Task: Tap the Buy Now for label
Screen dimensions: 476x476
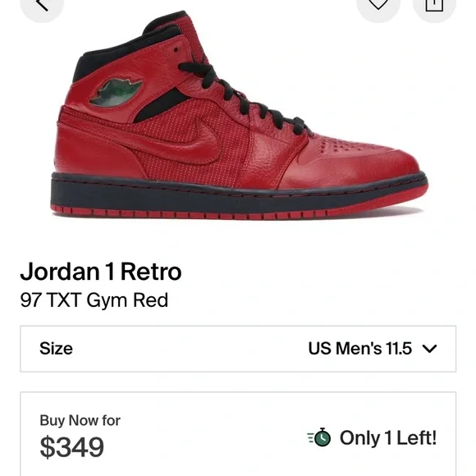Action: (80, 420)
